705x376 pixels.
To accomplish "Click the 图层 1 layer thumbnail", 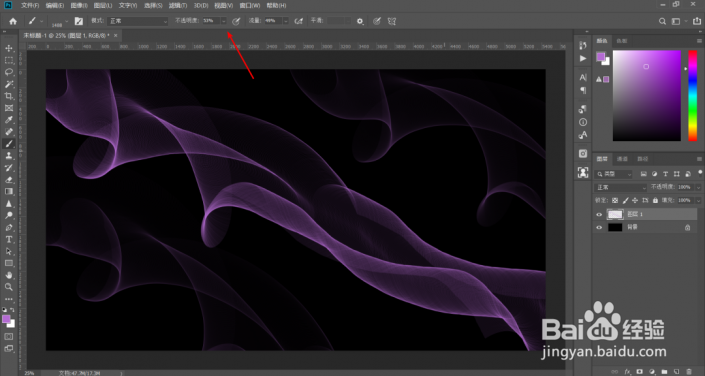I will (x=615, y=215).
